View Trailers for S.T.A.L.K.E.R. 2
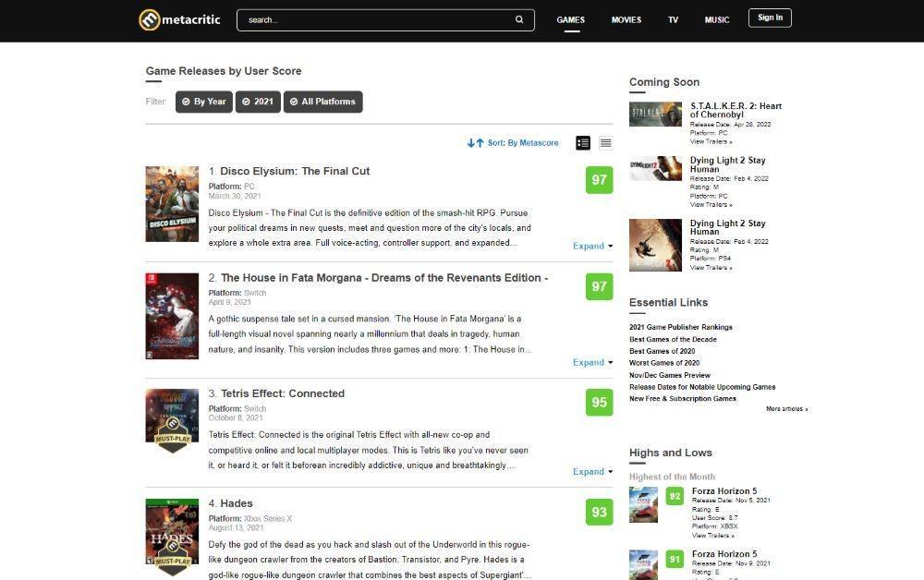924x580 pixels. pos(711,141)
